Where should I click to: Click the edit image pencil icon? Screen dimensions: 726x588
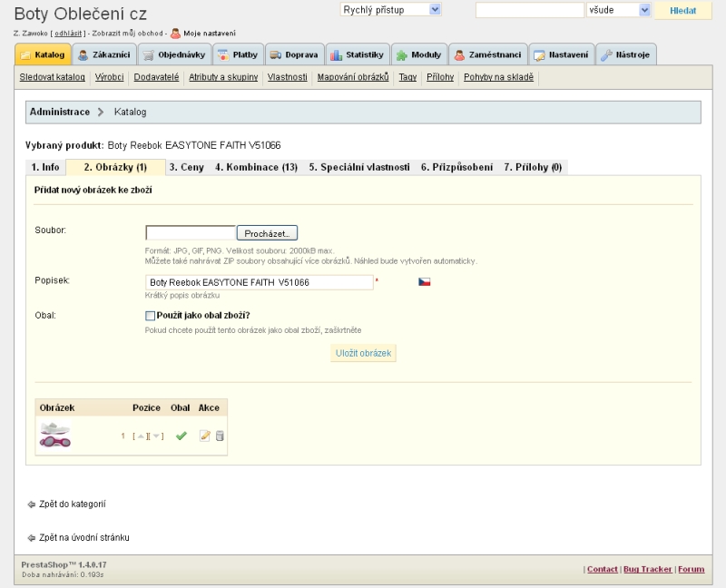(x=205, y=436)
